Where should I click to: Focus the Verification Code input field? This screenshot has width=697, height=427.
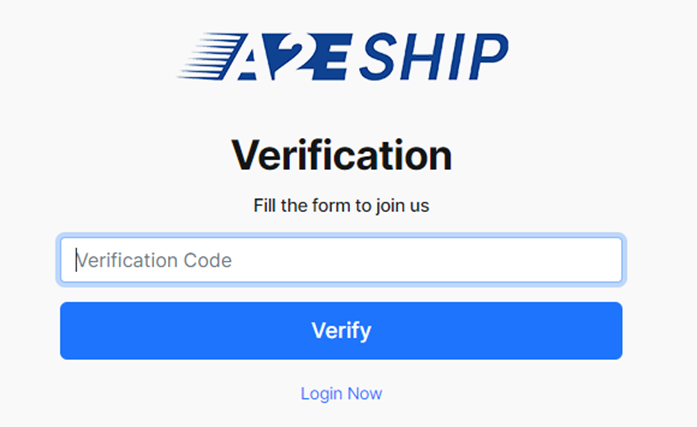coord(341,260)
